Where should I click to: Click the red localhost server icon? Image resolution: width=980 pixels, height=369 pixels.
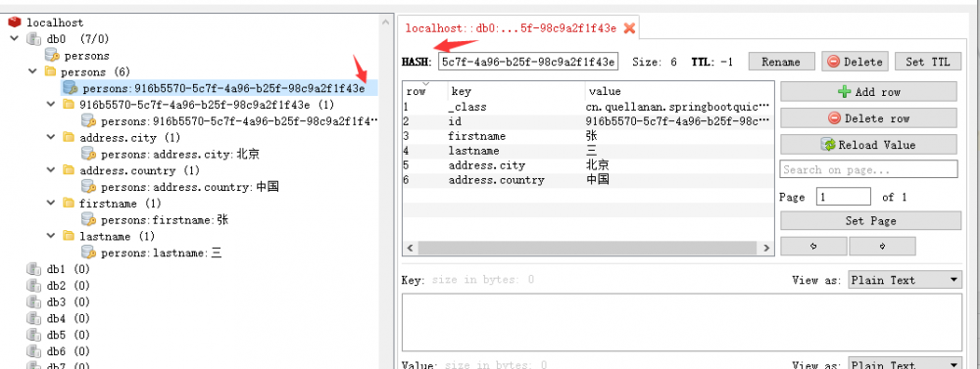point(14,23)
